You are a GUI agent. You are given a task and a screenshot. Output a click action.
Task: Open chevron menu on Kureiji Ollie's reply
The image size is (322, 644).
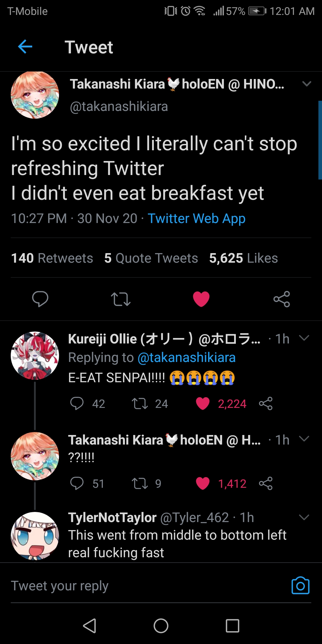pos(304,338)
